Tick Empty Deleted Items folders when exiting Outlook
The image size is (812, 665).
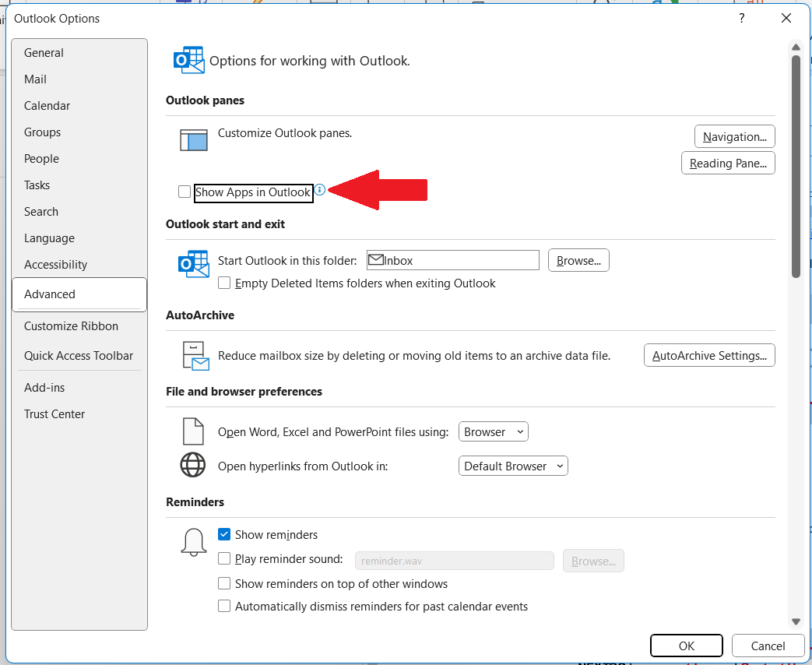[224, 283]
